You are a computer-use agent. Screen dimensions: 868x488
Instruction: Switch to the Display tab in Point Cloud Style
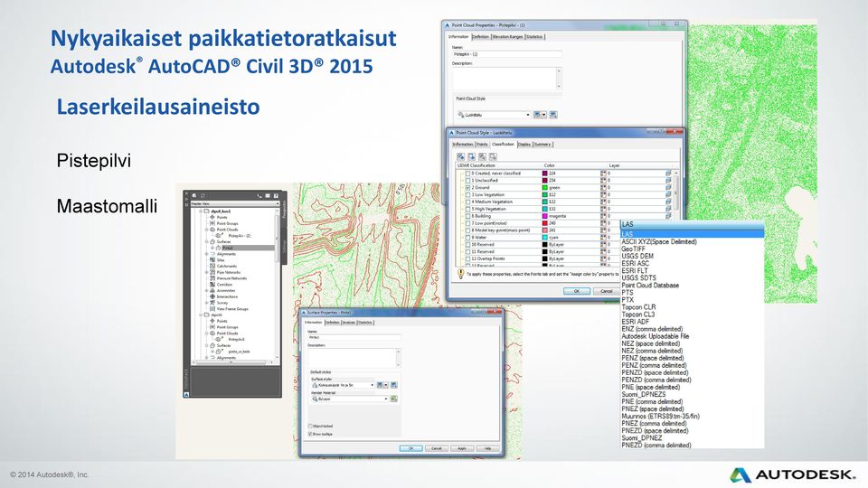tap(524, 145)
